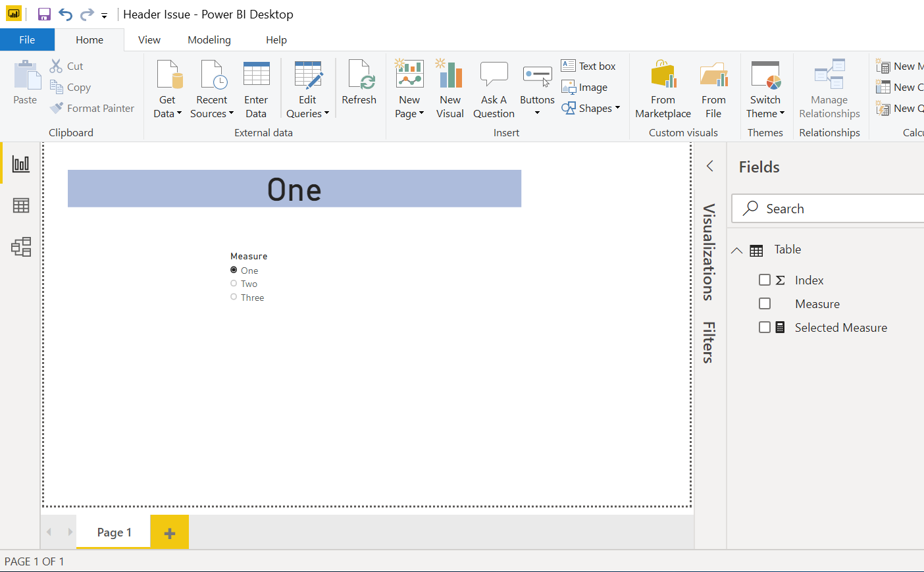924x572 pixels.
Task: Select the Format Painter tool
Action: 92,108
